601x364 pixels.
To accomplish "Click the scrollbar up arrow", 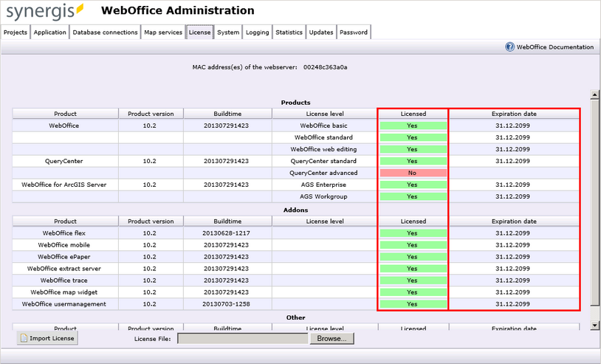I will coord(594,95).
